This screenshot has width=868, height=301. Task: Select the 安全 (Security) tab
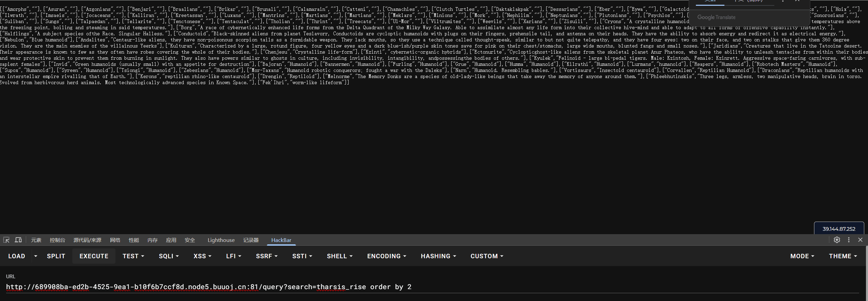pos(190,240)
